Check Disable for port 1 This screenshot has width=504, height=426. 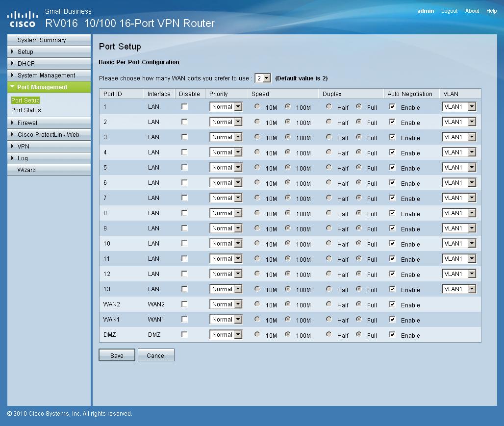(184, 107)
